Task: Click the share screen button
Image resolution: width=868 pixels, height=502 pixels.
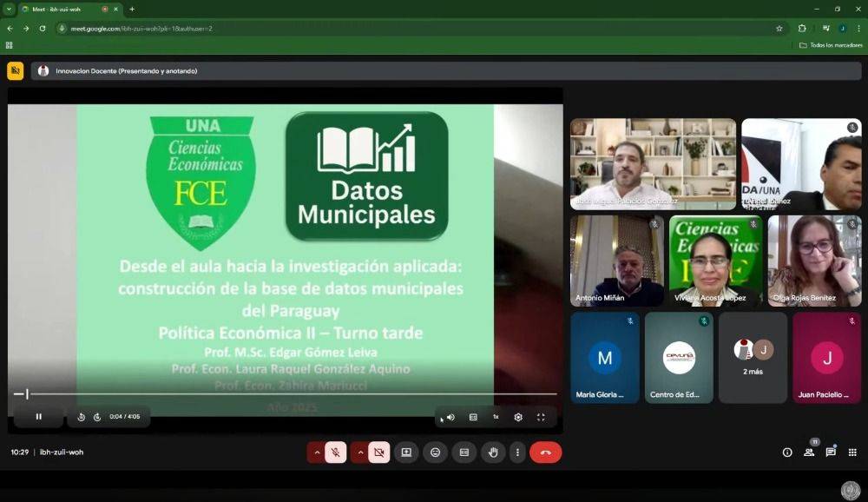Action: click(x=405, y=452)
